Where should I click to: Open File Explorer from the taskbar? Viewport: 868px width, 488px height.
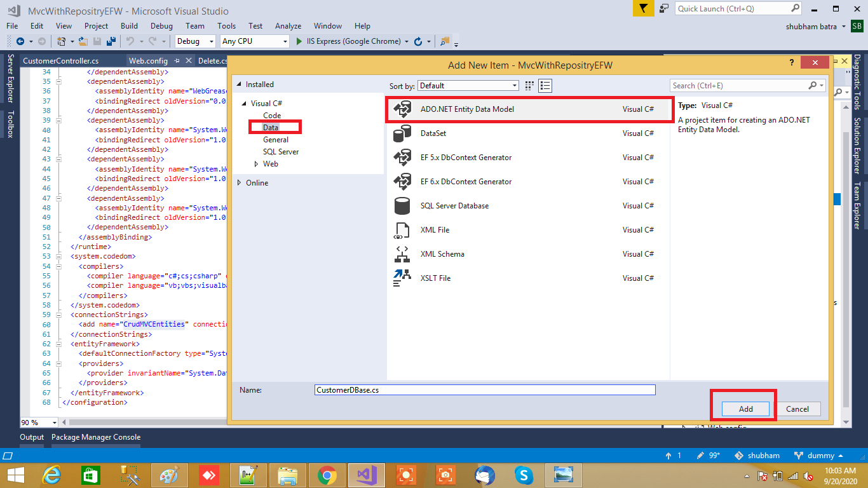(x=288, y=475)
